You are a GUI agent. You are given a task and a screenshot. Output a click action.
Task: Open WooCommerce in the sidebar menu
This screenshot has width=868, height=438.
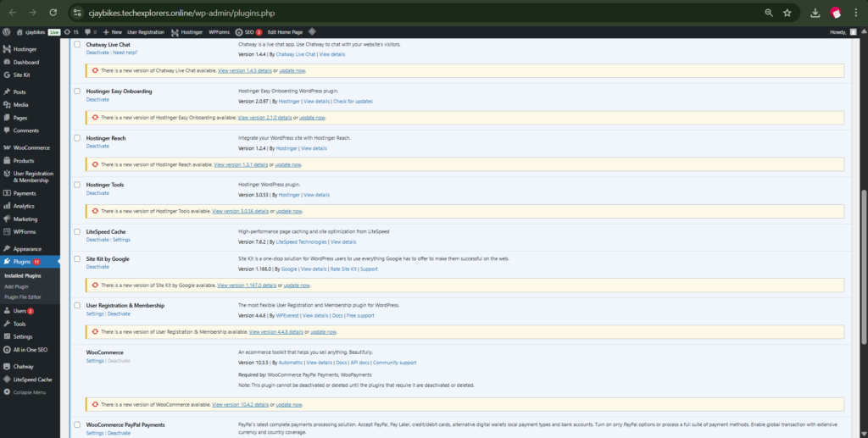(x=31, y=147)
